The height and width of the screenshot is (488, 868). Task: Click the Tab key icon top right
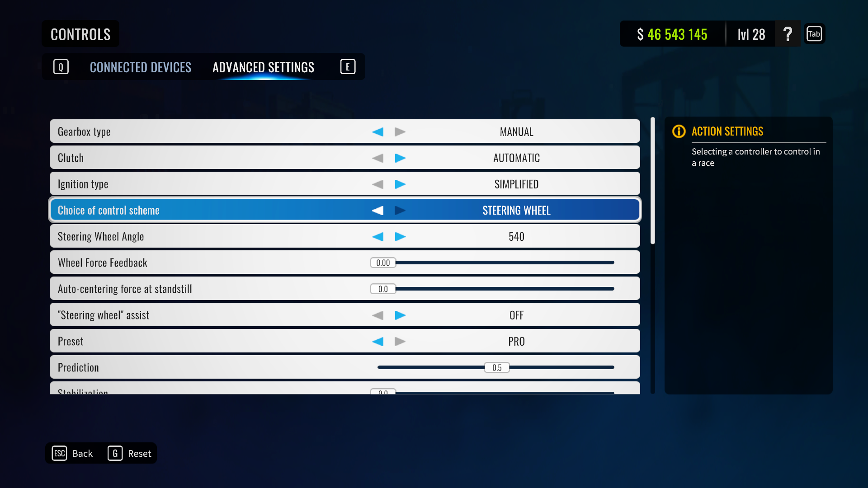[814, 33]
